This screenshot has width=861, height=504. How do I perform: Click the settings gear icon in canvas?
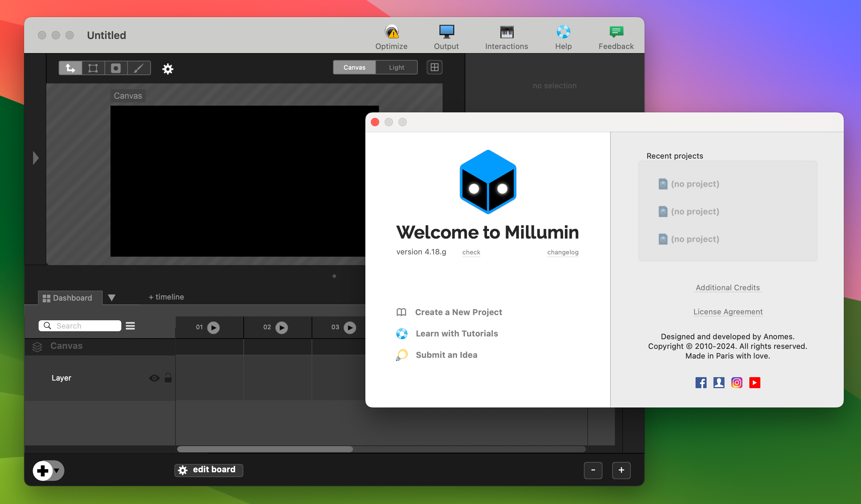pos(167,67)
